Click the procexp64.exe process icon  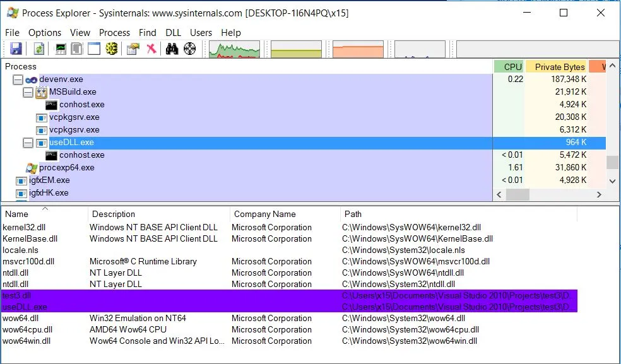(32, 168)
